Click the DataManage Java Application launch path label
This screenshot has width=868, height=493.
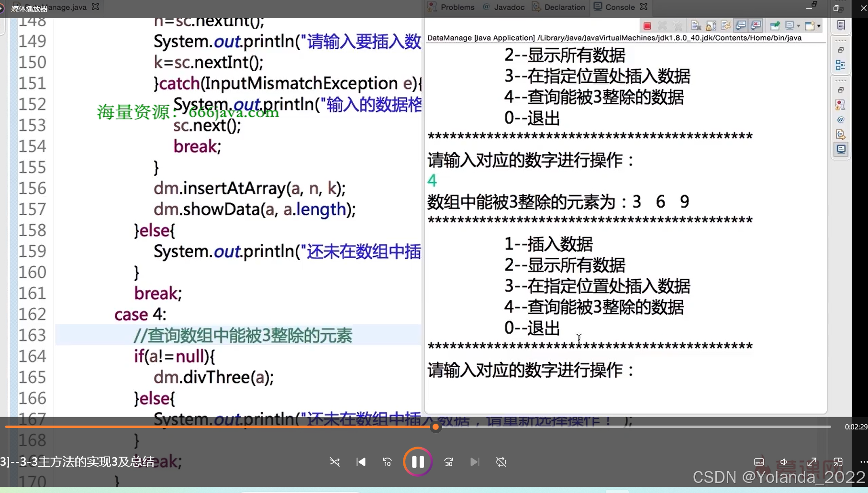pos(614,38)
